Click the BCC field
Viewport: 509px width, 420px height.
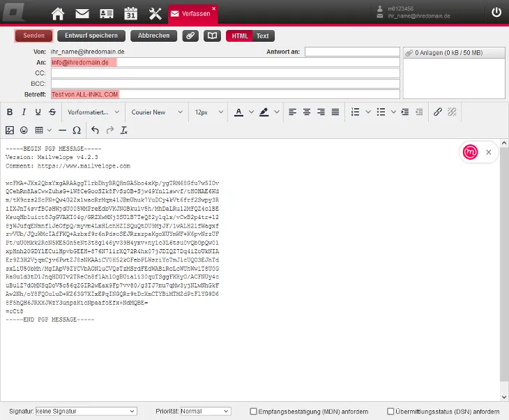pyautogui.click(x=225, y=84)
